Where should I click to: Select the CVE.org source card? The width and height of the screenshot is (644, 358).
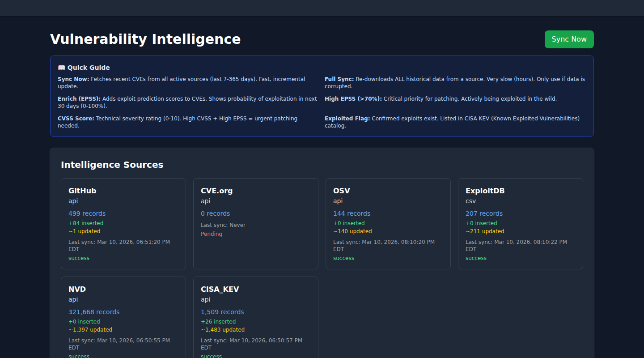coord(255,223)
